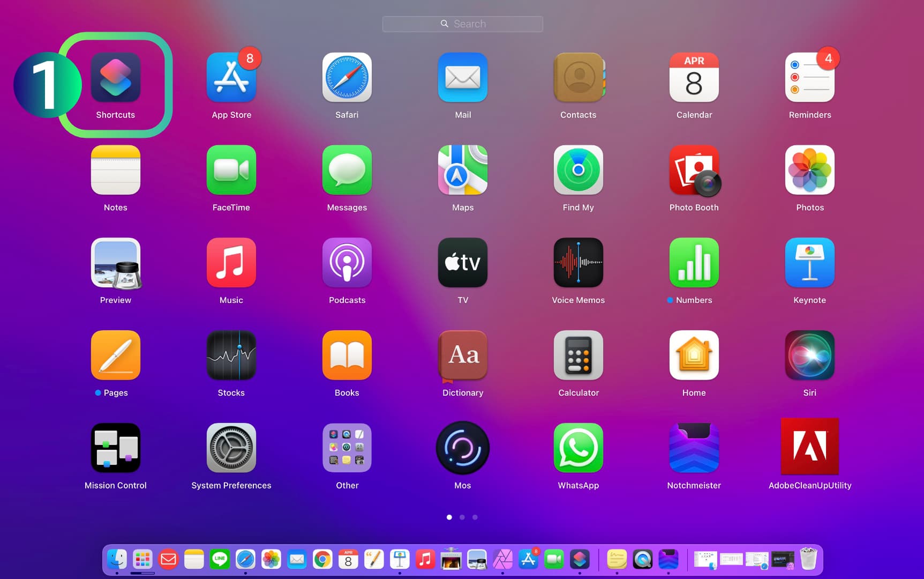Open AdobeCleanUpUtility
The height and width of the screenshot is (579, 924).
(x=809, y=447)
